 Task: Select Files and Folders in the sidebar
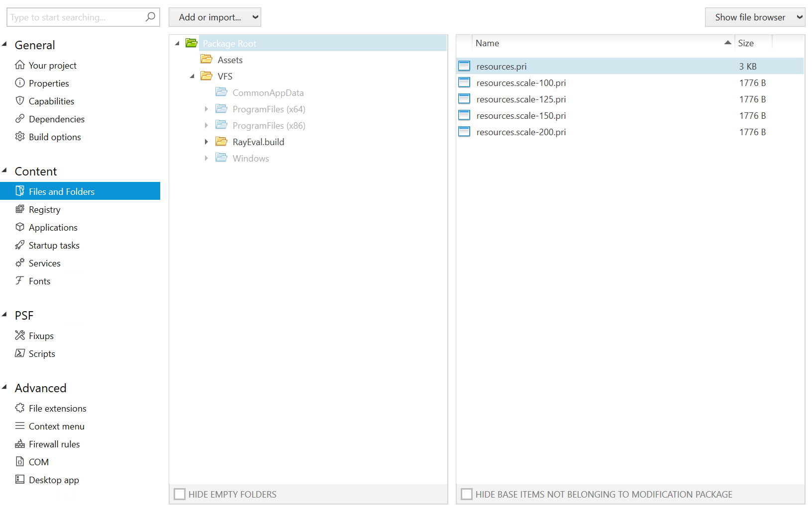tap(62, 191)
